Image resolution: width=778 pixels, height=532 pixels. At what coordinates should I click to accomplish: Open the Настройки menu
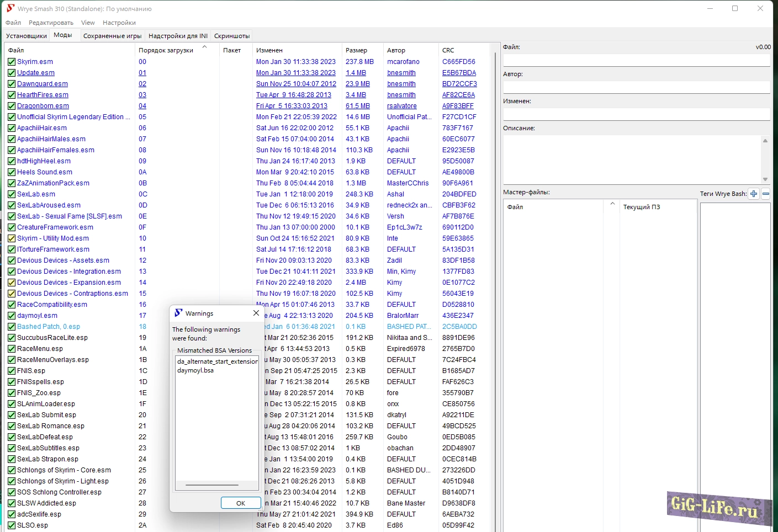(x=119, y=23)
